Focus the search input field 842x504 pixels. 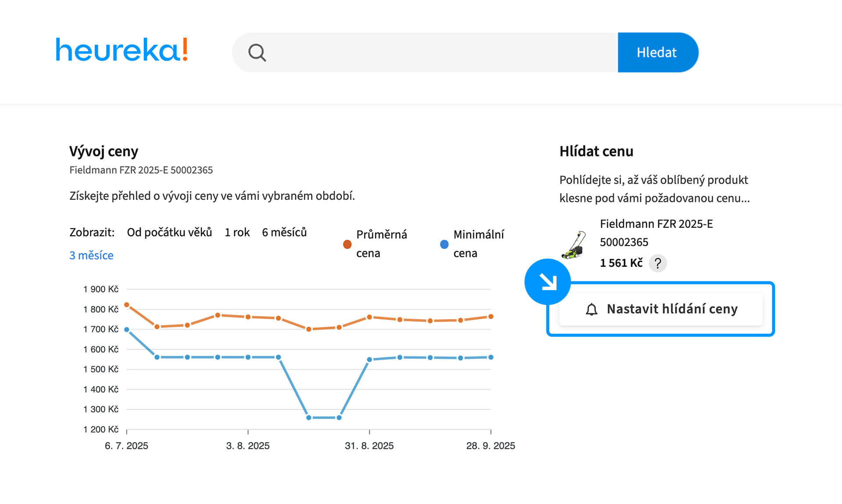(x=439, y=53)
